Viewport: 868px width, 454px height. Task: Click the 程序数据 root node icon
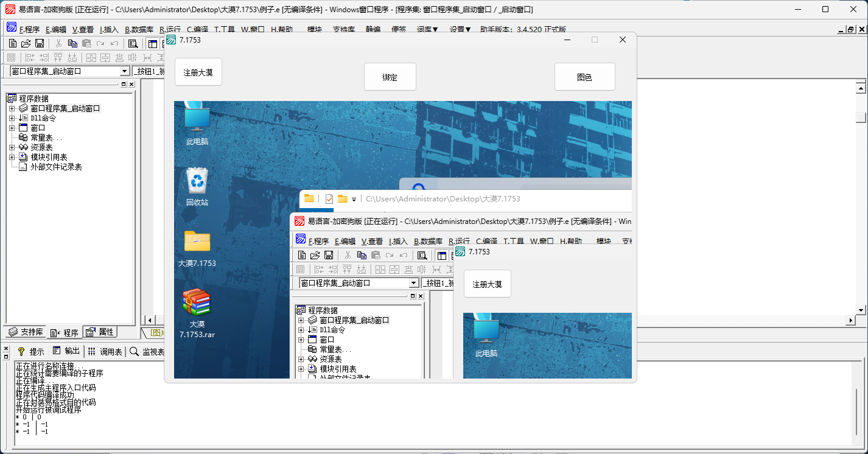pyautogui.click(x=12, y=99)
